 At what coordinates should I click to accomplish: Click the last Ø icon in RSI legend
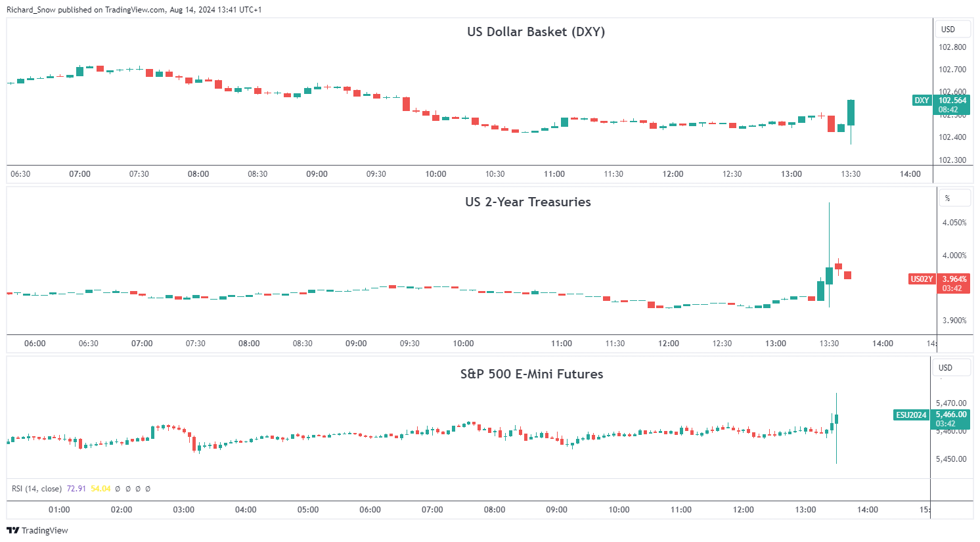[x=148, y=489]
